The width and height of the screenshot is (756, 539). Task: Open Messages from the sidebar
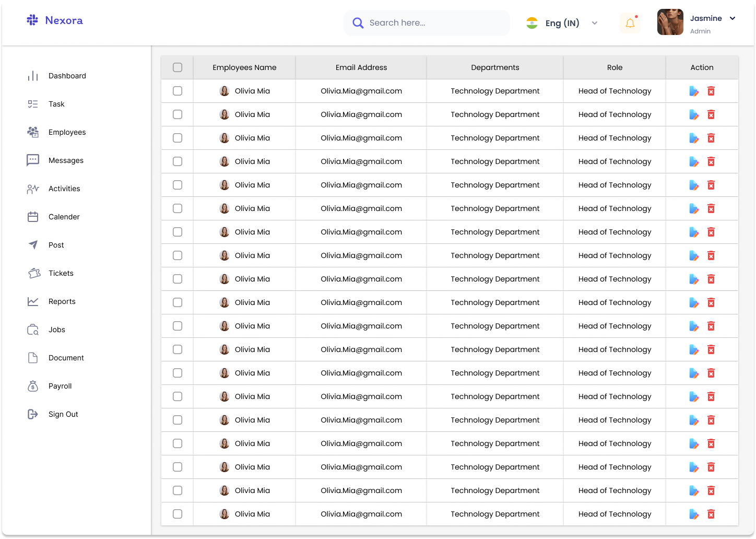32,160
